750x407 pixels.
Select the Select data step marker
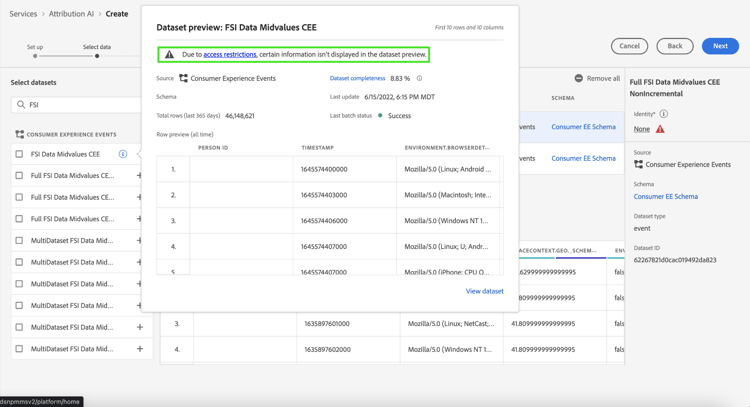tap(97, 55)
